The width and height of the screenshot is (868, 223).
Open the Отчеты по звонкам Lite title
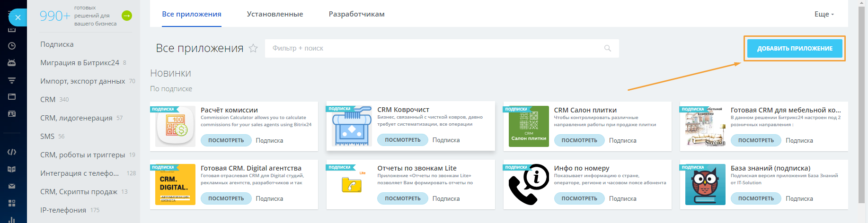pos(417,168)
